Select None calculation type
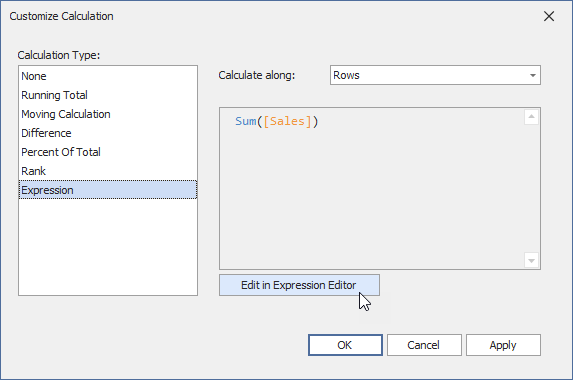The width and height of the screenshot is (573, 380). pos(108,76)
